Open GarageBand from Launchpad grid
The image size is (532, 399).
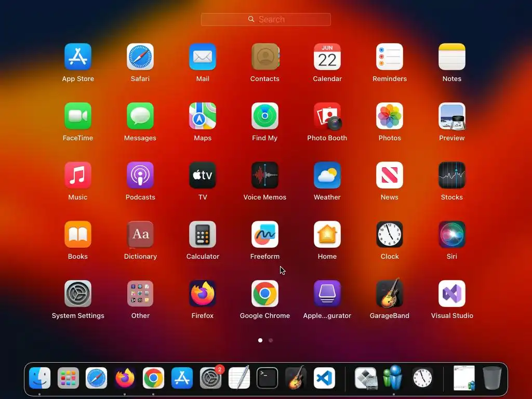(390, 293)
